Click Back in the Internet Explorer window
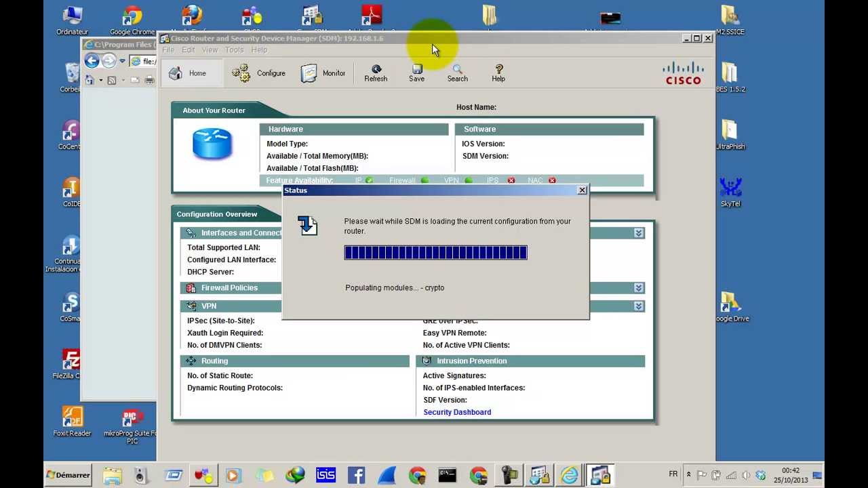Viewport: 868px width, 488px height. (92, 61)
